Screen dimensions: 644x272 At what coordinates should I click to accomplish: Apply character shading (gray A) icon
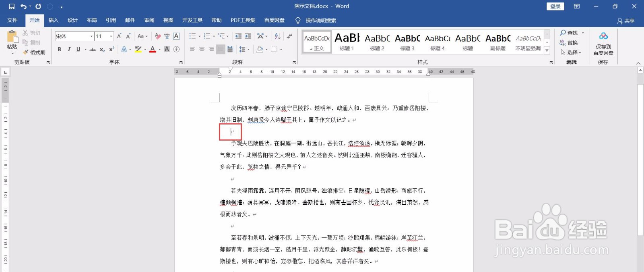click(x=167, y=49)
